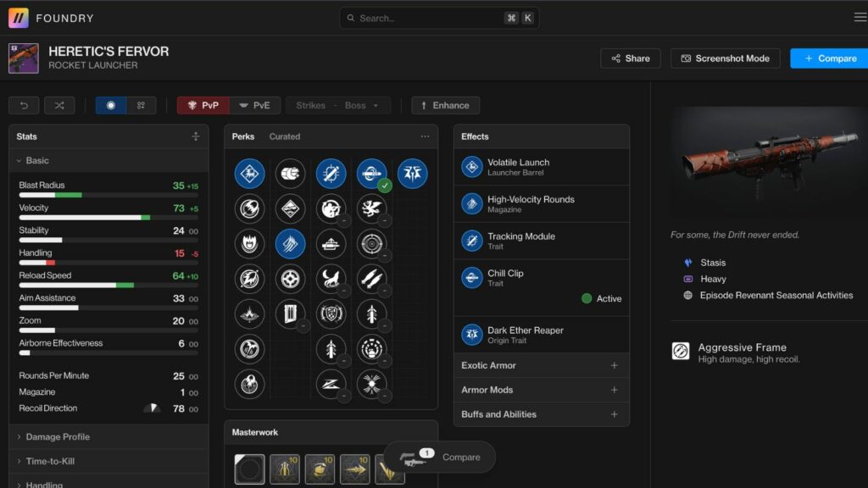This screenshot has width=868, height=488.
Task: Select the third-row flame barrel perk icon
Action: point(250,243)
